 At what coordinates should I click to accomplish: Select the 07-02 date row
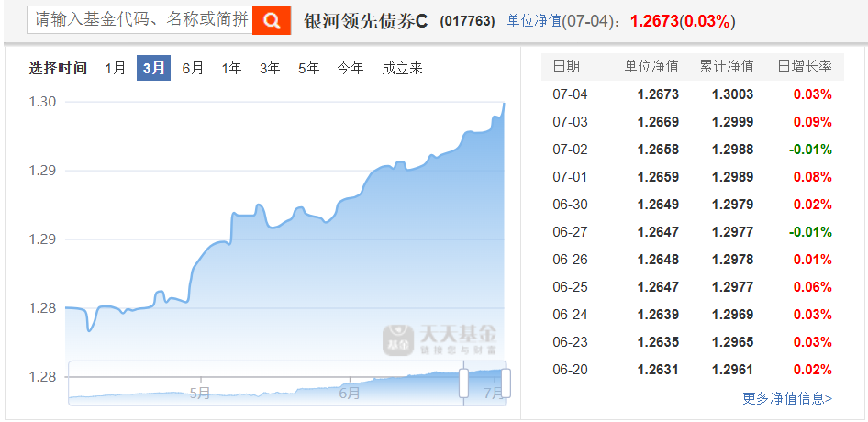(x=693, y=150)
